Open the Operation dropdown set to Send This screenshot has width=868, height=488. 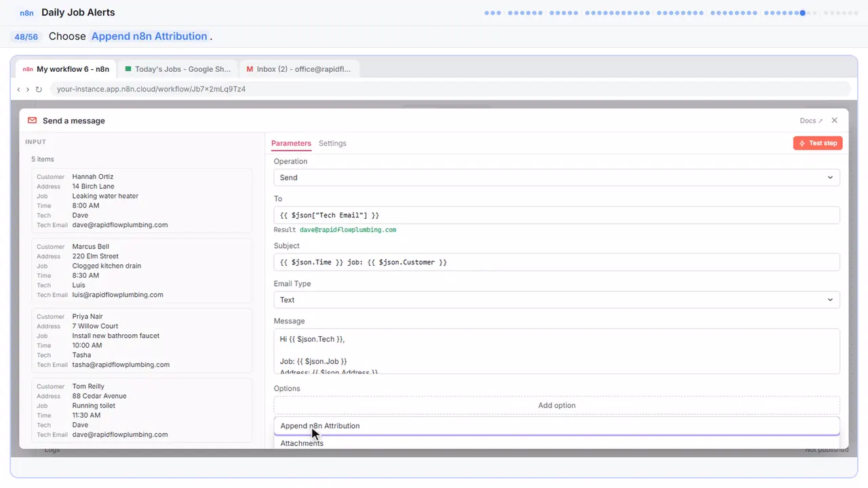[x=557, y=178]
